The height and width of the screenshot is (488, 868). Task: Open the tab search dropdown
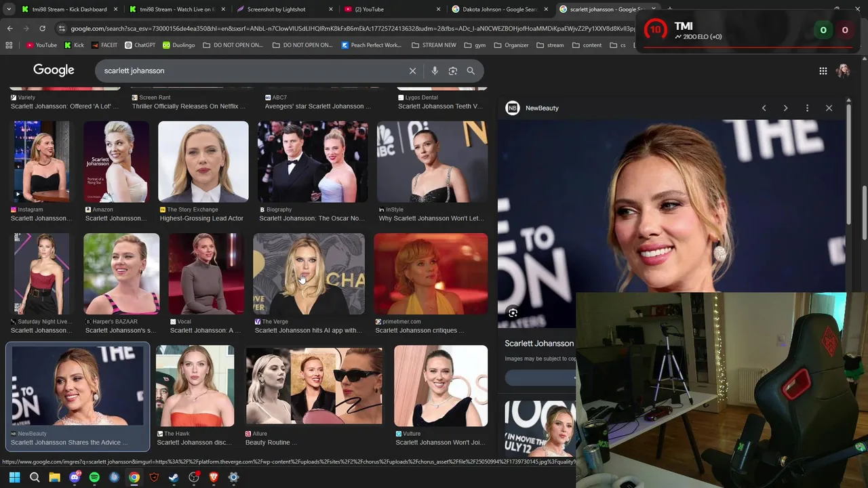pos(8,9)
